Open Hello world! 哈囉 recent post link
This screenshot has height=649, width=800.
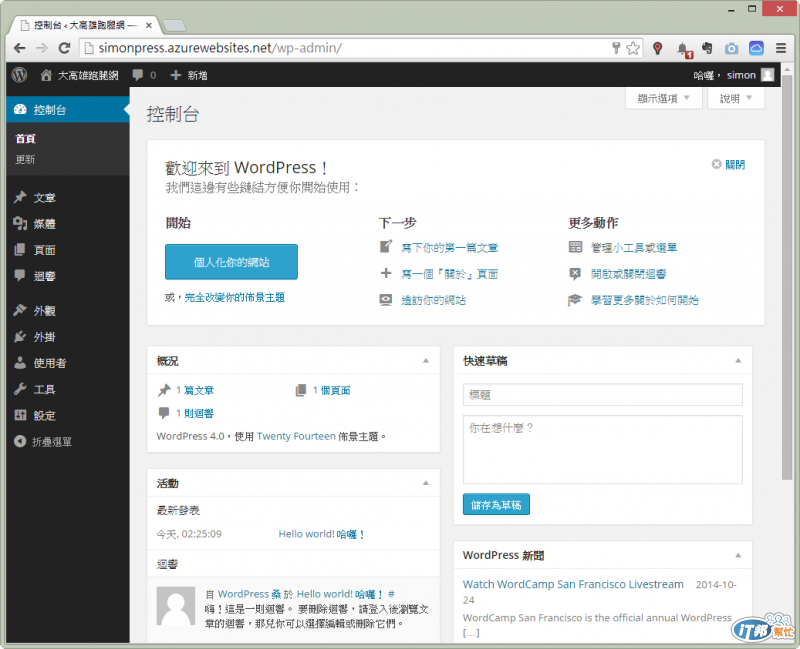click(x=321, y=534)
